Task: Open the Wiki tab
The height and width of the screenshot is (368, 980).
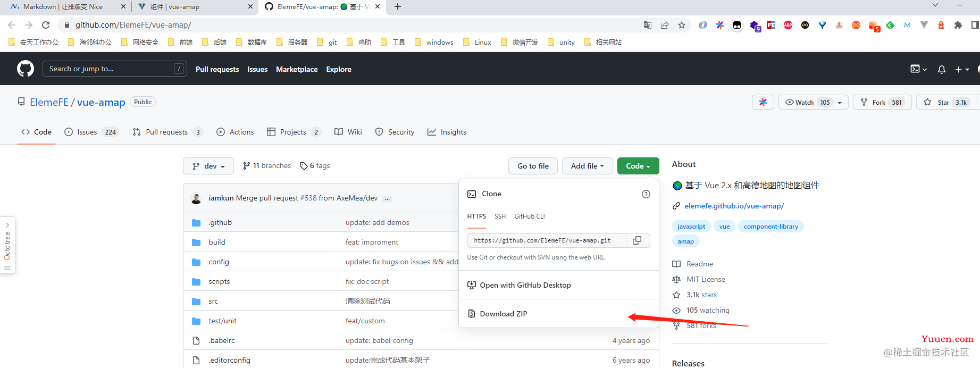Action: 348,132
